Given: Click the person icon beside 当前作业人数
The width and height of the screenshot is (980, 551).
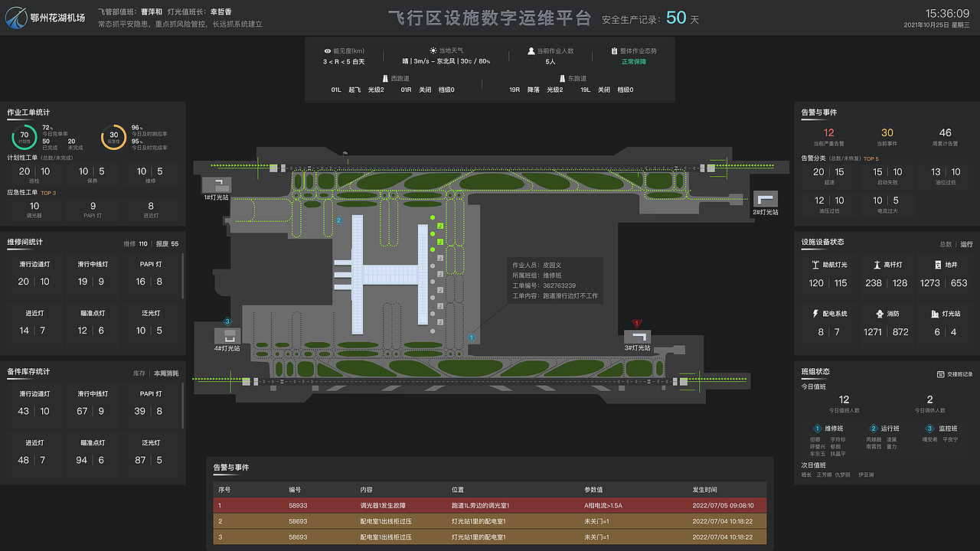Looking at the screenshot, I should 531,51.
